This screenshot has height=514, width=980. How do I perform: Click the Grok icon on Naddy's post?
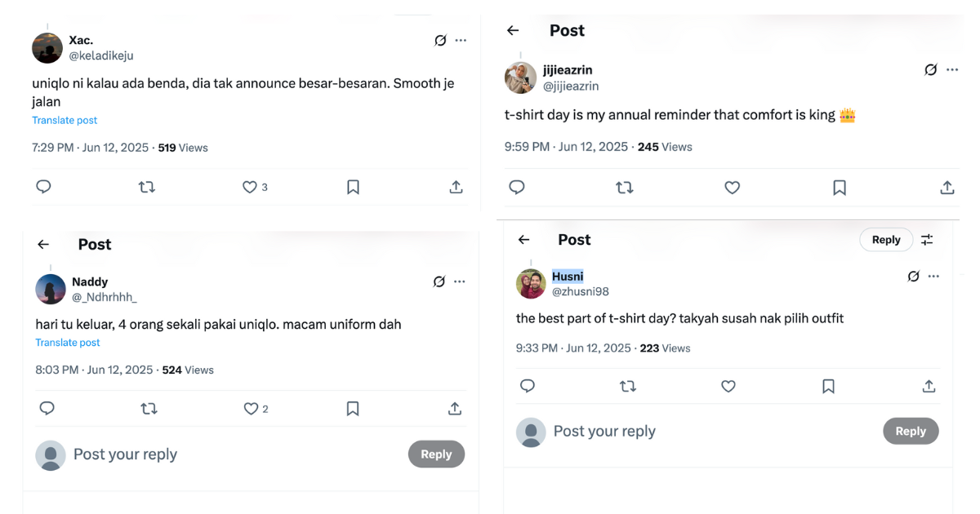click(x=439, y=281)
